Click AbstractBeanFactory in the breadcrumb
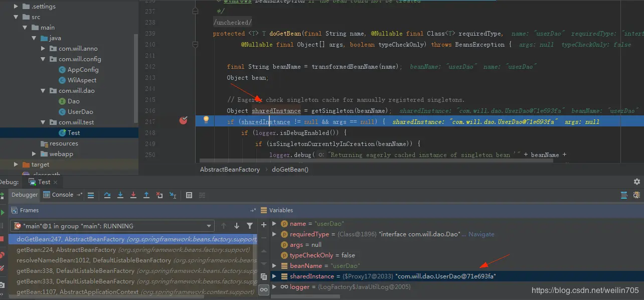The image size is (644, 300). coord(230,170)
